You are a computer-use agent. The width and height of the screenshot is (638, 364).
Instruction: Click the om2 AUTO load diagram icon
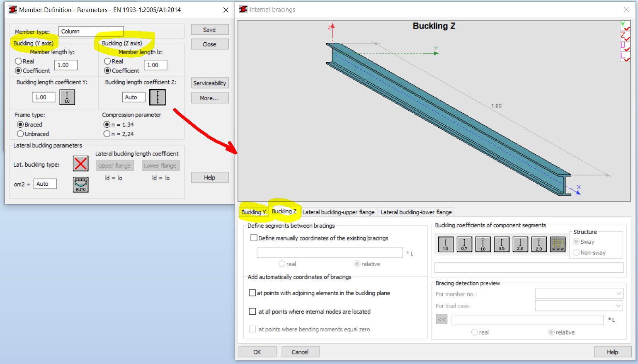(80, 184)
